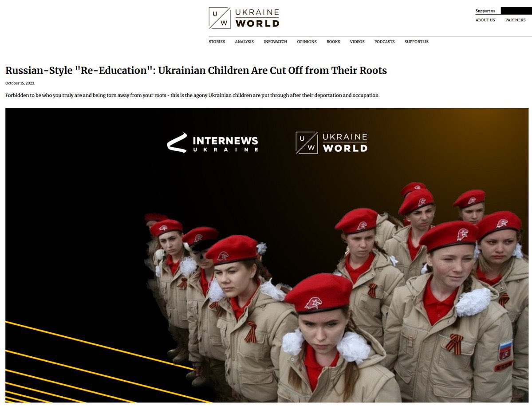Click the October 15, 2023 date
Image resolution: width=532 pixels, height=406 pixels.
coord(20,83)
